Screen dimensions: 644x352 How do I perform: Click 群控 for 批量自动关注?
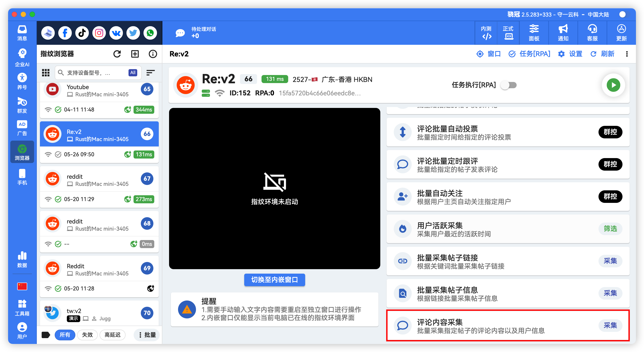tap(610, 196)
